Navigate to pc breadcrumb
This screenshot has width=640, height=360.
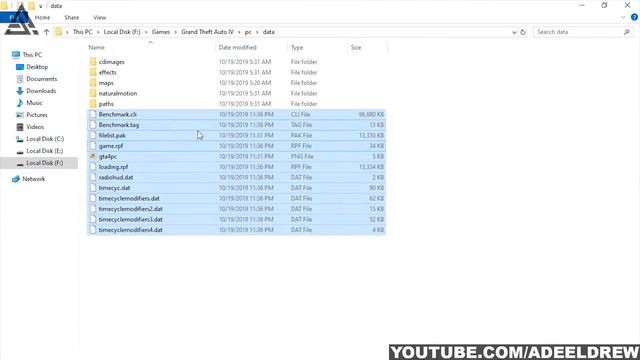point(248,32)
